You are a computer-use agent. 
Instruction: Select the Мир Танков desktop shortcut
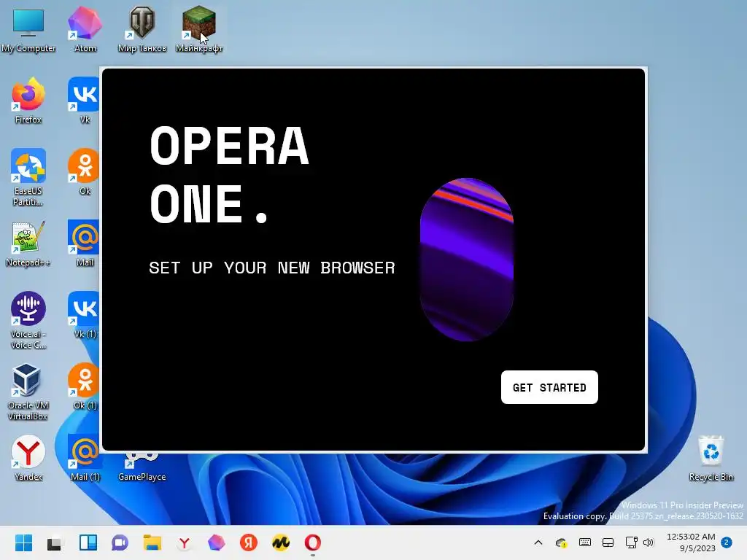[142, 30]
